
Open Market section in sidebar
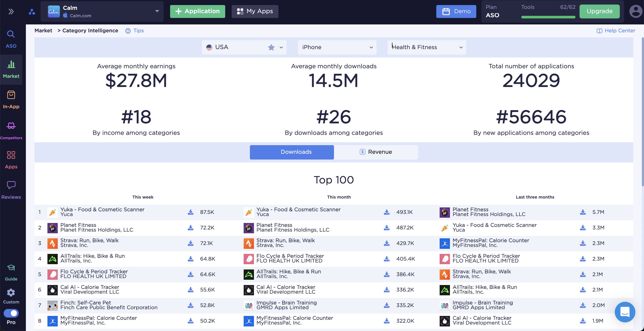pyautogui.click(x=11, y=69)
